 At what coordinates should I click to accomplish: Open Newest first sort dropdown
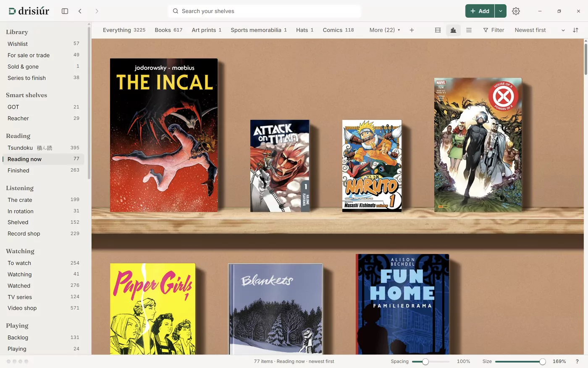[540, 30]
